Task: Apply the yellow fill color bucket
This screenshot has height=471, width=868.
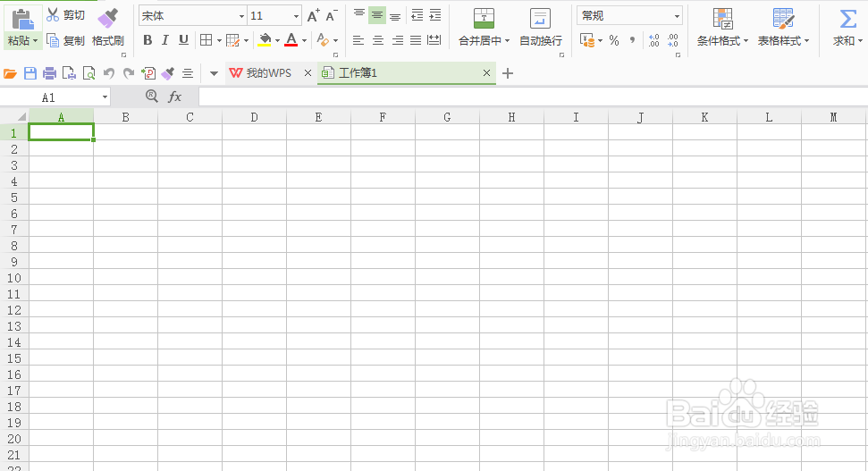Action: [265, 40]
